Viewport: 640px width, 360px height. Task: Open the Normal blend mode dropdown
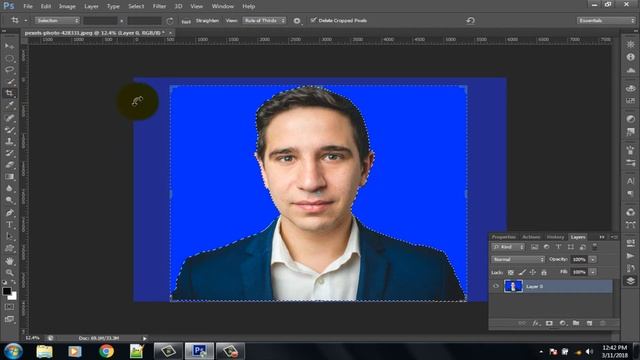tap(518, 259)
